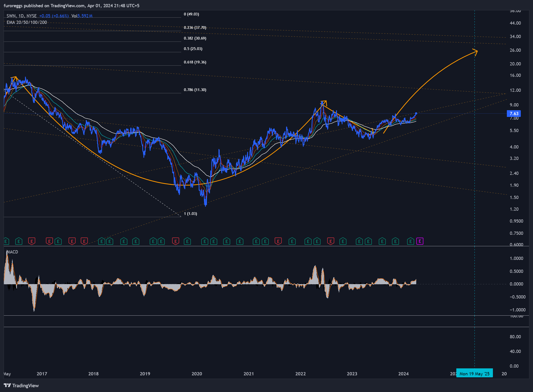Select the Fibonacci 0 (49.03) level label

(x=191, y=14)
